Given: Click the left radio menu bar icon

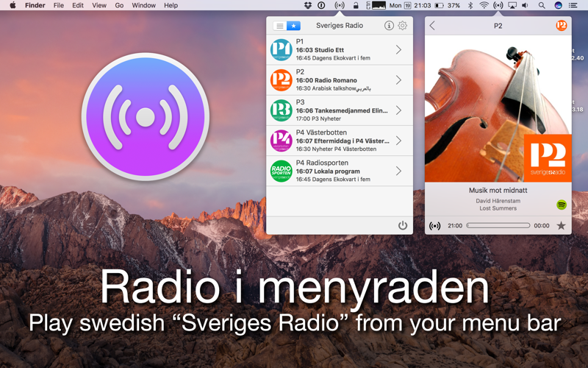Looking at the screenshot, I should click(340, 5).
